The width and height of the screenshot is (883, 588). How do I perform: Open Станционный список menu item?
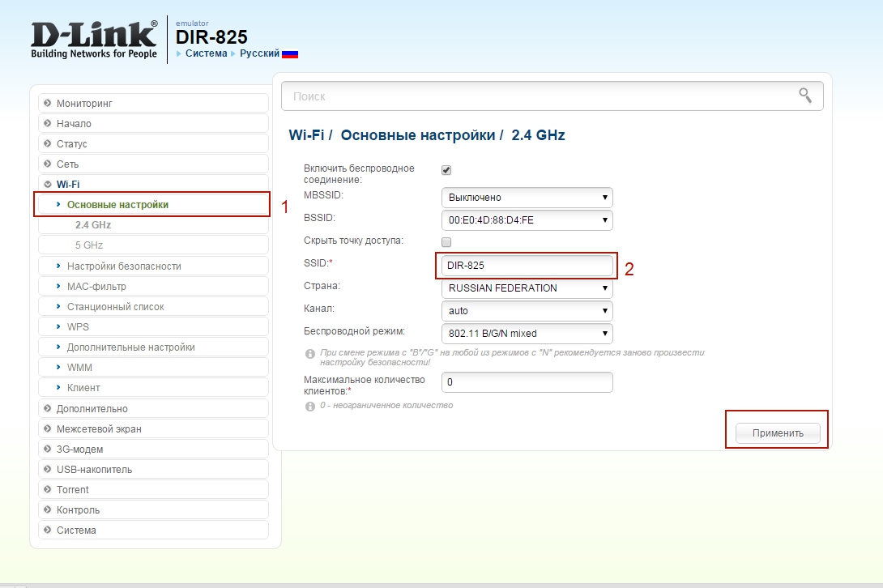(x=153, y=306)
